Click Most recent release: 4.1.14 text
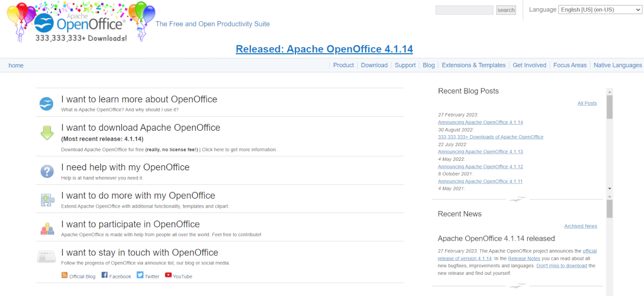This screenshot has width=644, height=296. (x=102, y=139)
